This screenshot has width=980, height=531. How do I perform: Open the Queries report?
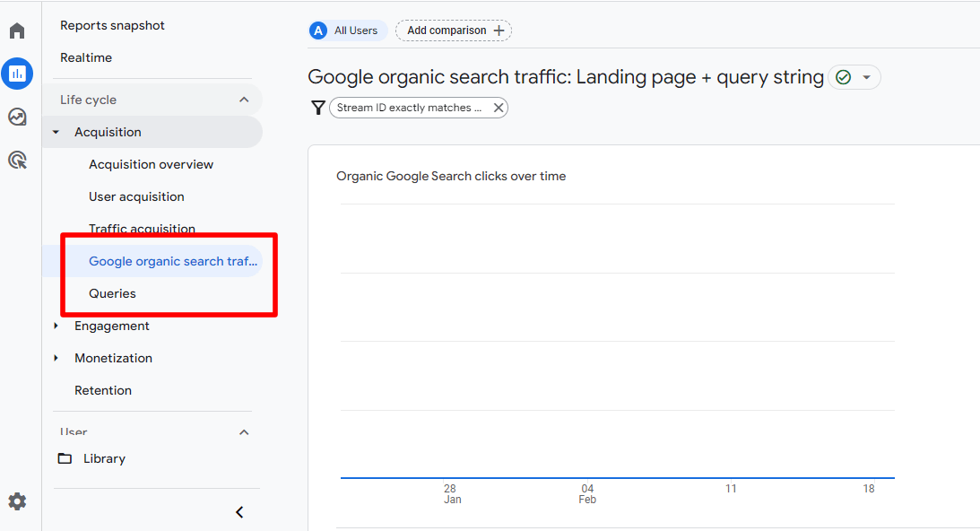112,292
